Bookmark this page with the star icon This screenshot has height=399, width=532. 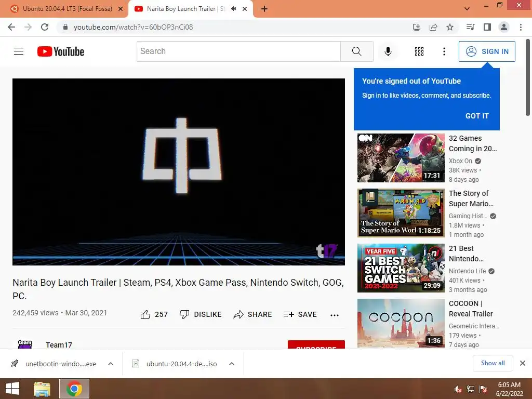tap(450, 27)
